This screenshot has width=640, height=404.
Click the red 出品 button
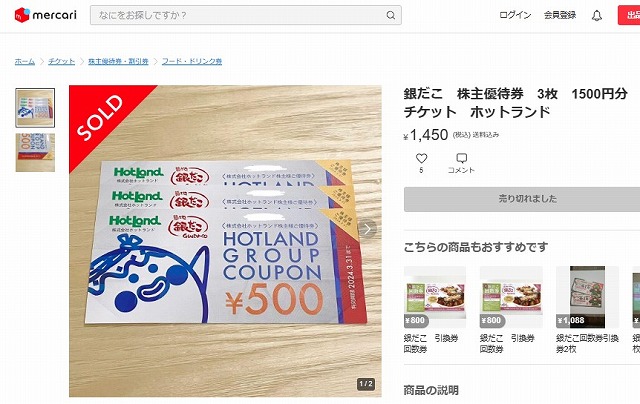pyautogui.click(x=629, y=15)
